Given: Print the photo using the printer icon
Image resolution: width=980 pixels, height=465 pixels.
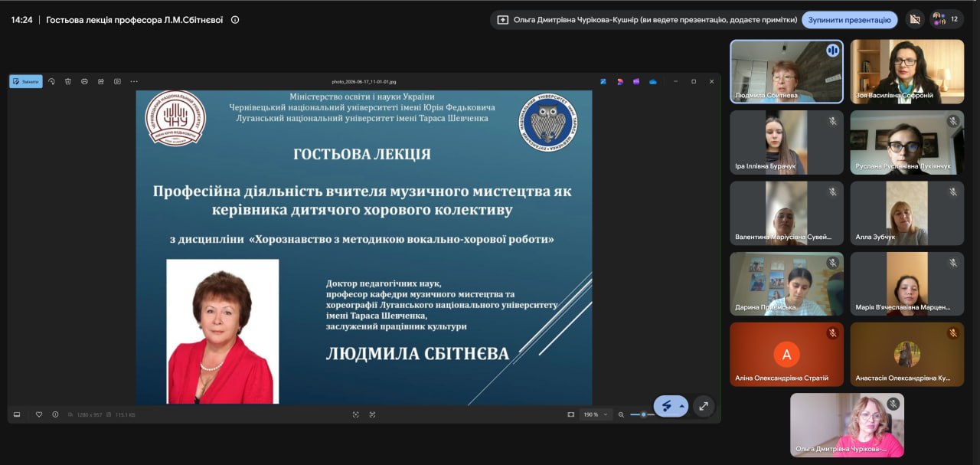Looking at the screenshot, I should [x=84, y=81].
